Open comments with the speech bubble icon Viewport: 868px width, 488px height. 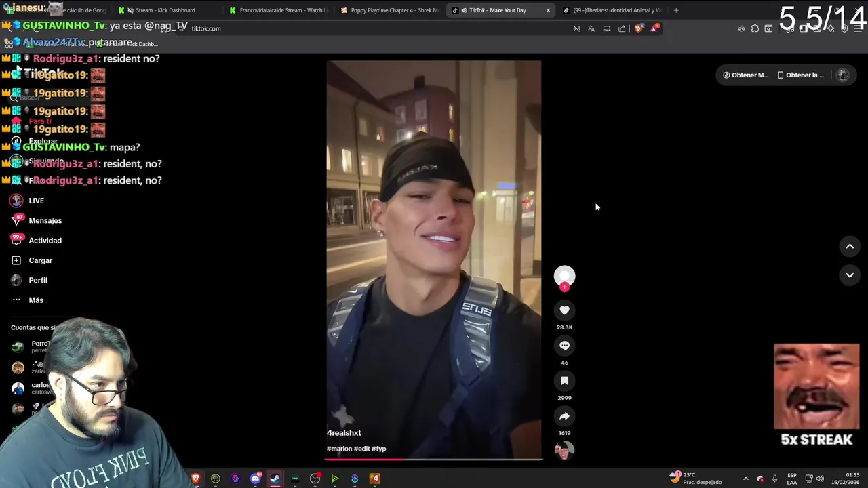(564, 346)
